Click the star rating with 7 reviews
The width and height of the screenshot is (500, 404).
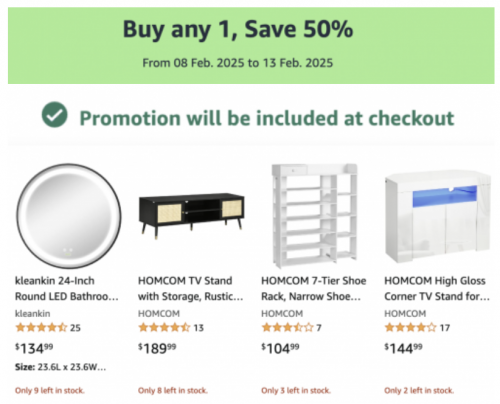coord(287,328)
